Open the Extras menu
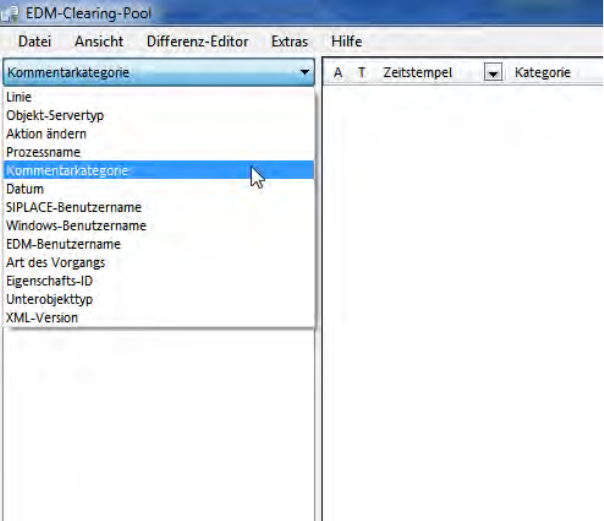 point(290,41)
